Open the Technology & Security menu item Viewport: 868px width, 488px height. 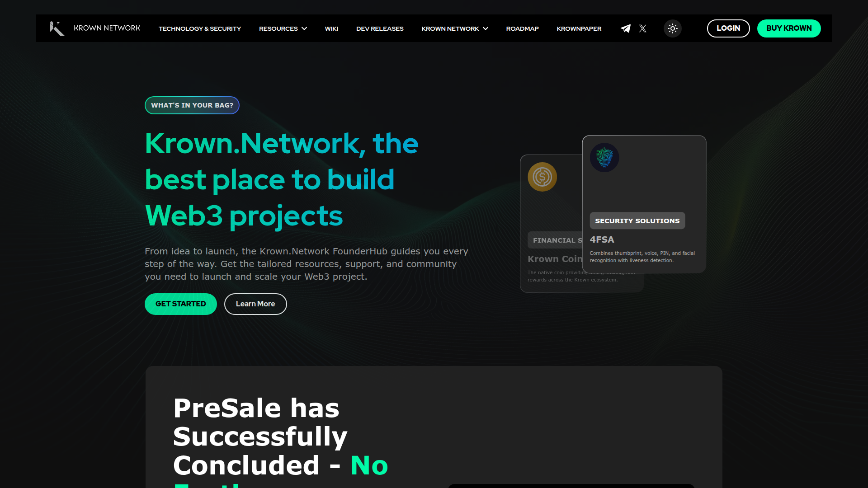(200, 28)
